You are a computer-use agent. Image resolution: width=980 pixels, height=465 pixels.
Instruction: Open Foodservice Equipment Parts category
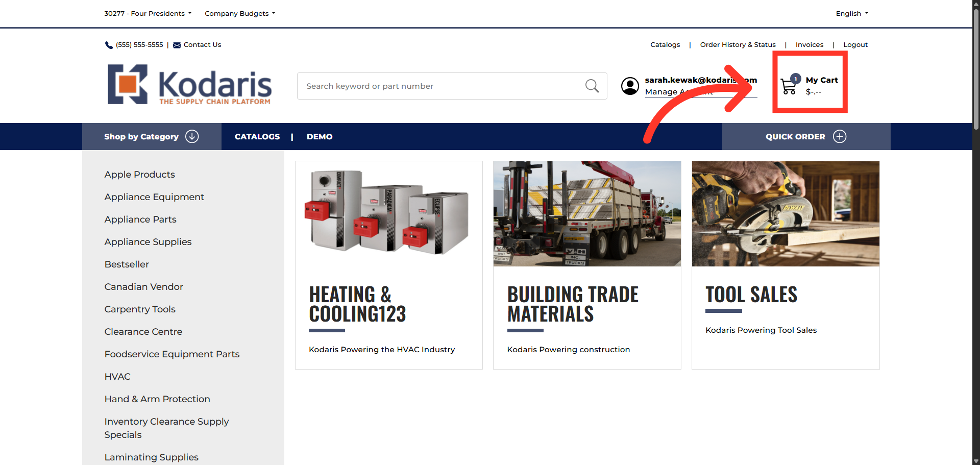point(172,354)
